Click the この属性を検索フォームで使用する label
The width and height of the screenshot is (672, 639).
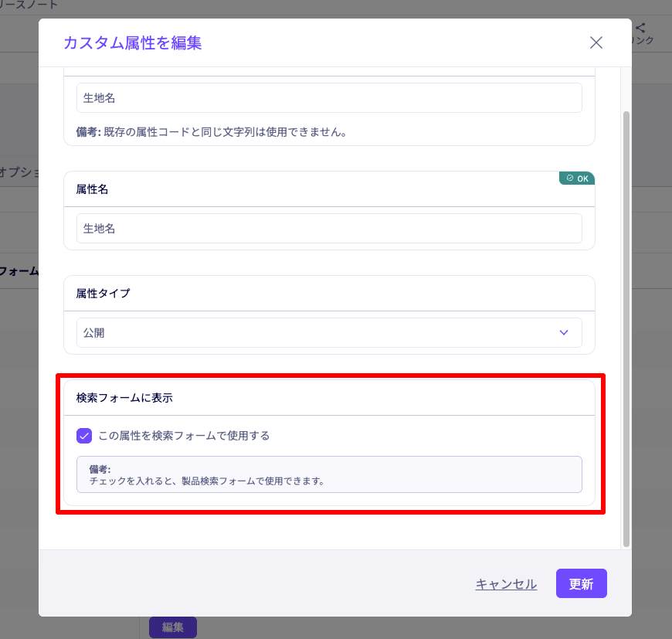coord(184,436)
